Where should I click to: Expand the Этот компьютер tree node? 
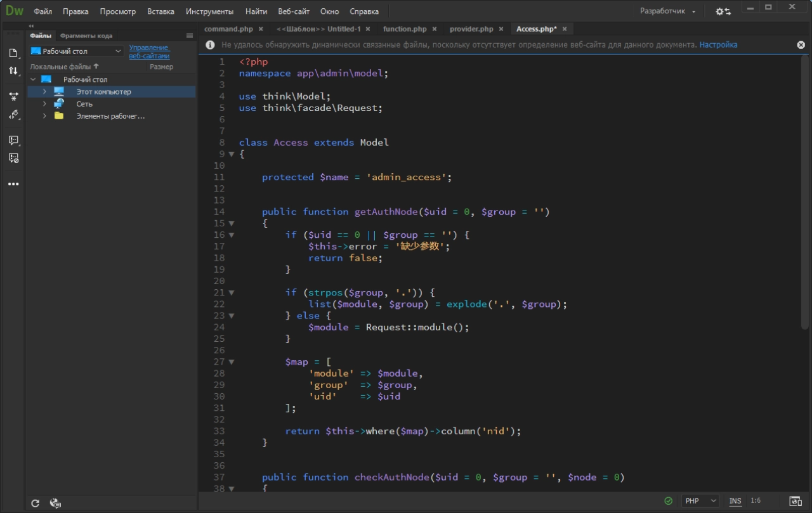pos(44,91)
